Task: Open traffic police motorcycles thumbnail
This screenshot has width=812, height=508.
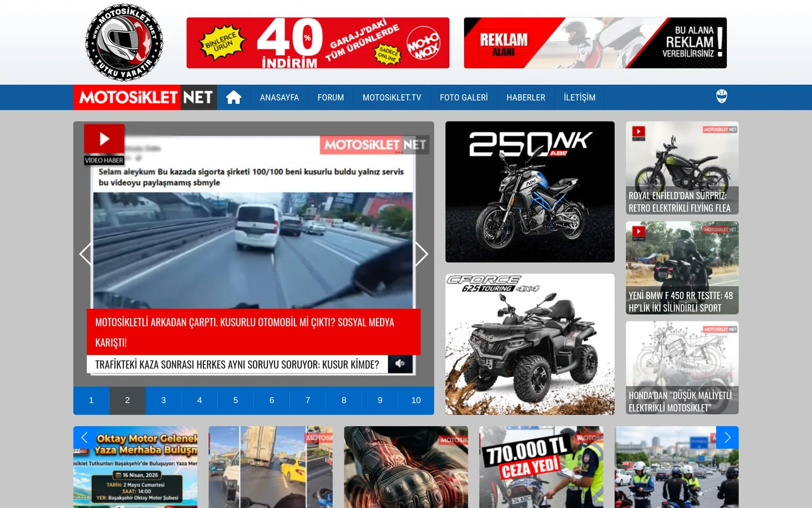Action: pyautogui.click(x=677, y=467)
